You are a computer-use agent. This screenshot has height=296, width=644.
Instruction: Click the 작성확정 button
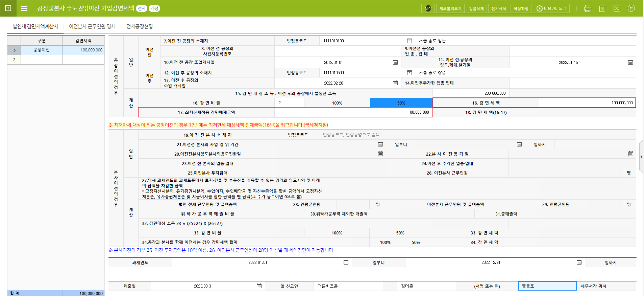tap(521, 8)
